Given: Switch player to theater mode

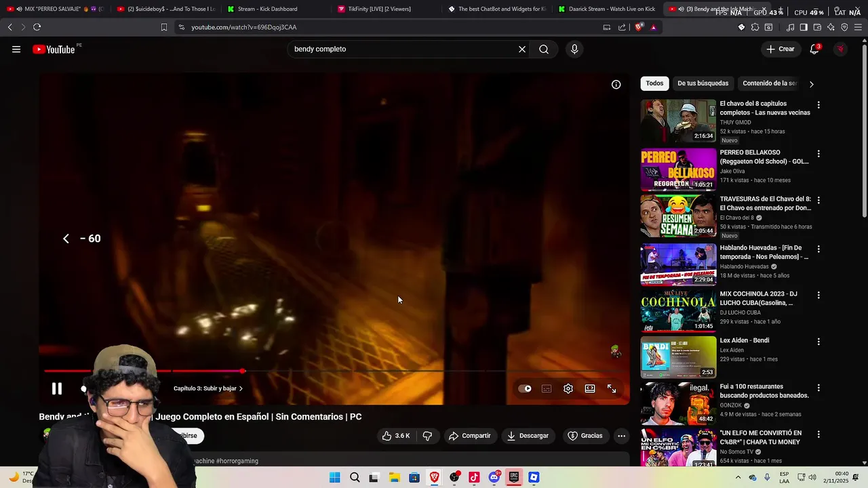Looking at the screenshot, I should coord(590,388).
